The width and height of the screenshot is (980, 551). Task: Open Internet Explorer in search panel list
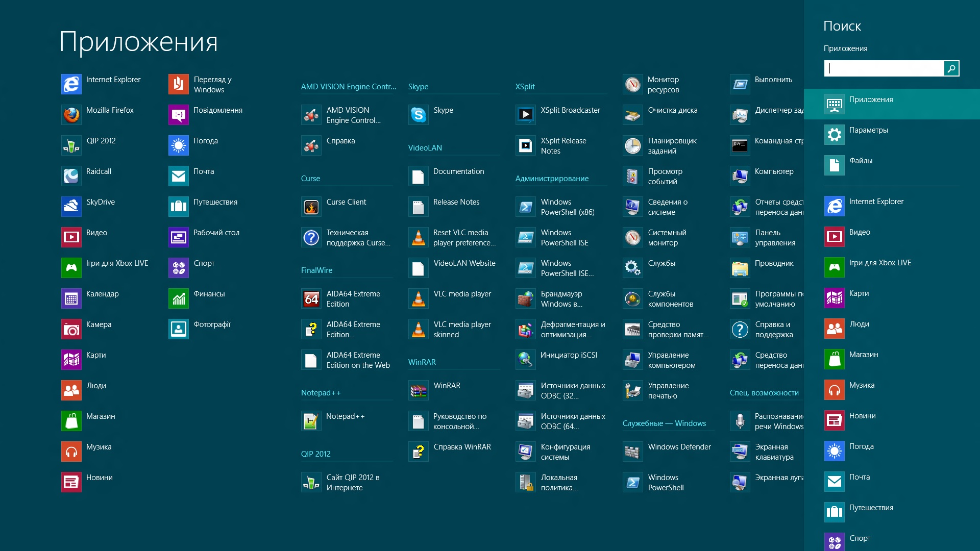[892, 206]
